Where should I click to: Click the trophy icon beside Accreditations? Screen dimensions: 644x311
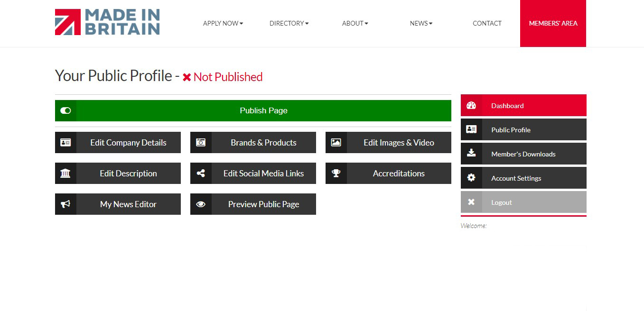(x=336, y=173)
